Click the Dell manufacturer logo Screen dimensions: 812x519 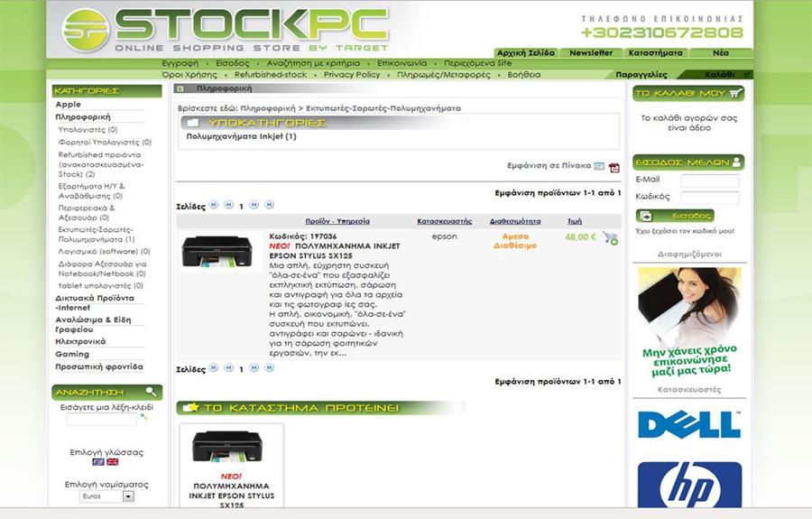689,425
